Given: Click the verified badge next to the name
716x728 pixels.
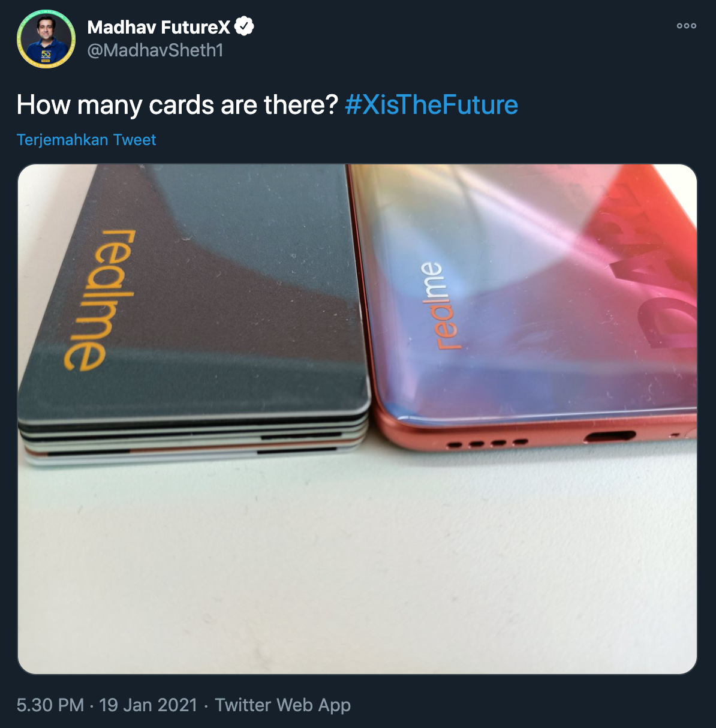Looking at the screenshot, I should click(244, 26).
